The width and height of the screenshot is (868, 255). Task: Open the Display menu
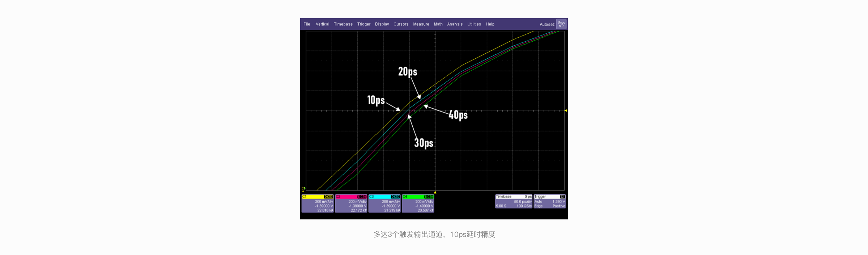[x=382, y=24]
